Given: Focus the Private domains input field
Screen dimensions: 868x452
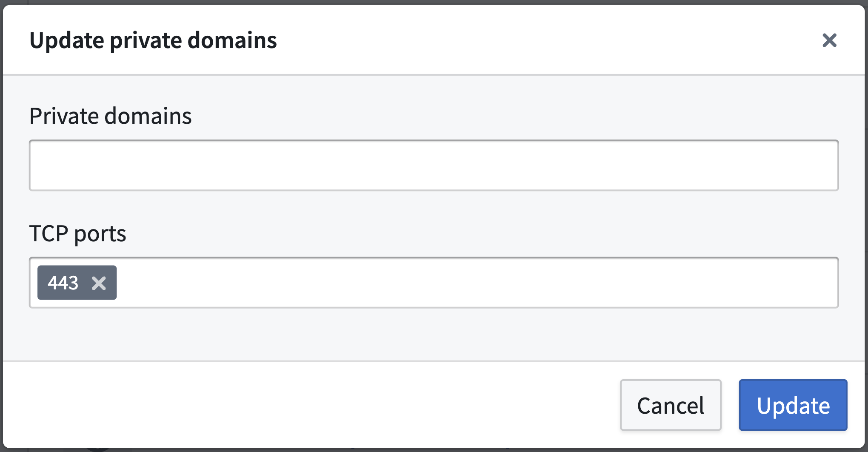Looking at the screenshot, I should click(x=434, y=165).
